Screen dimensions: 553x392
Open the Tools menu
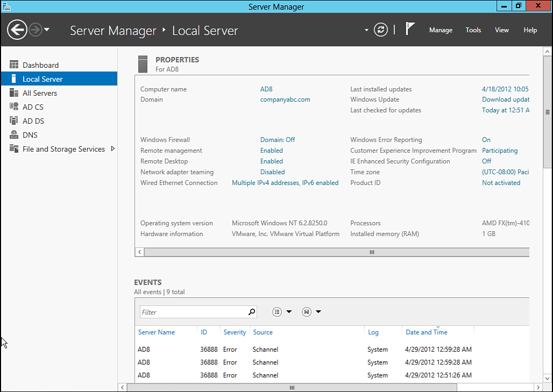(473, 30)
